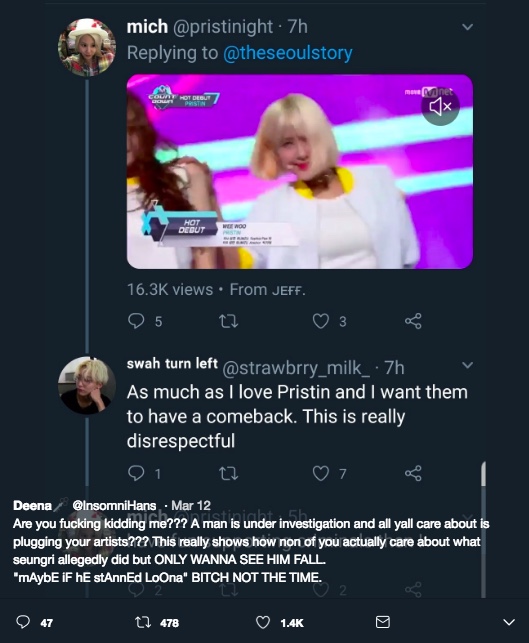Open the @pristinight handle
529x643 pixels.
click(223, 27)
